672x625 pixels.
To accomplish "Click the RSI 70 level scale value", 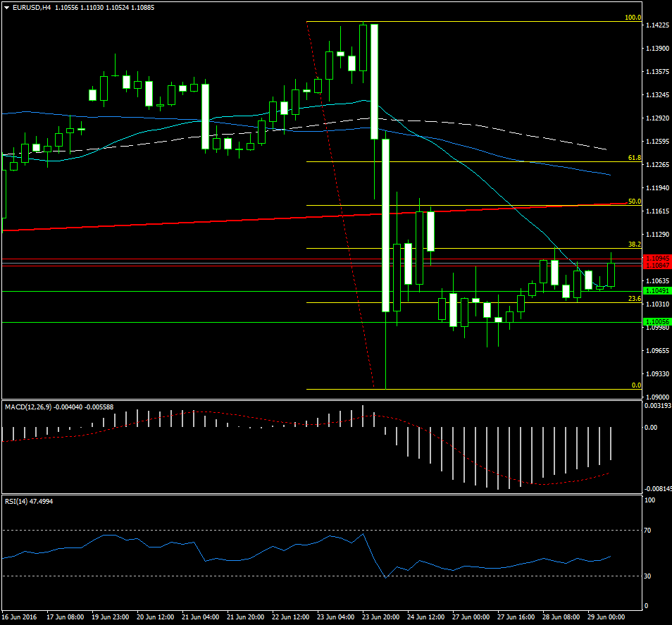I will pos(649,529).
